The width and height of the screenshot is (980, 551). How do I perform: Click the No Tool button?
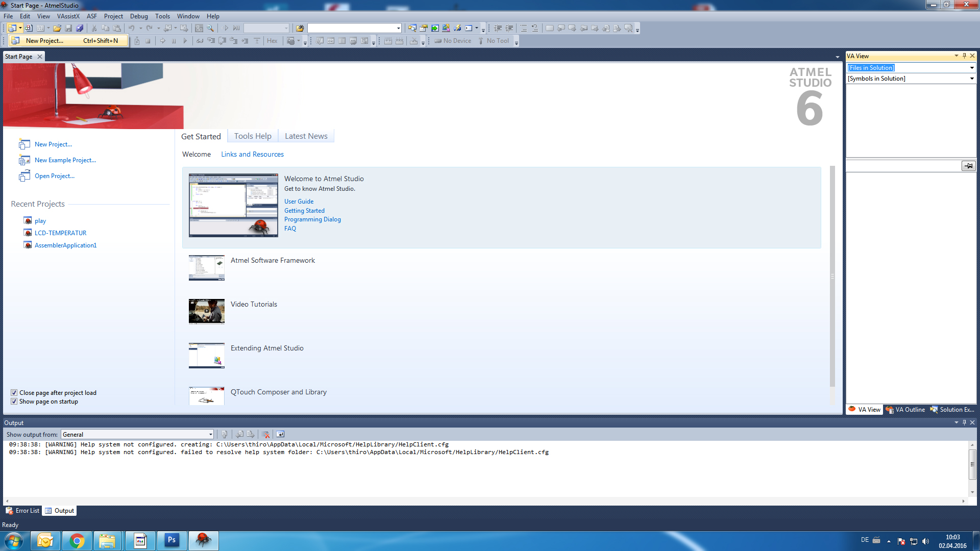[x=494, y=41]
